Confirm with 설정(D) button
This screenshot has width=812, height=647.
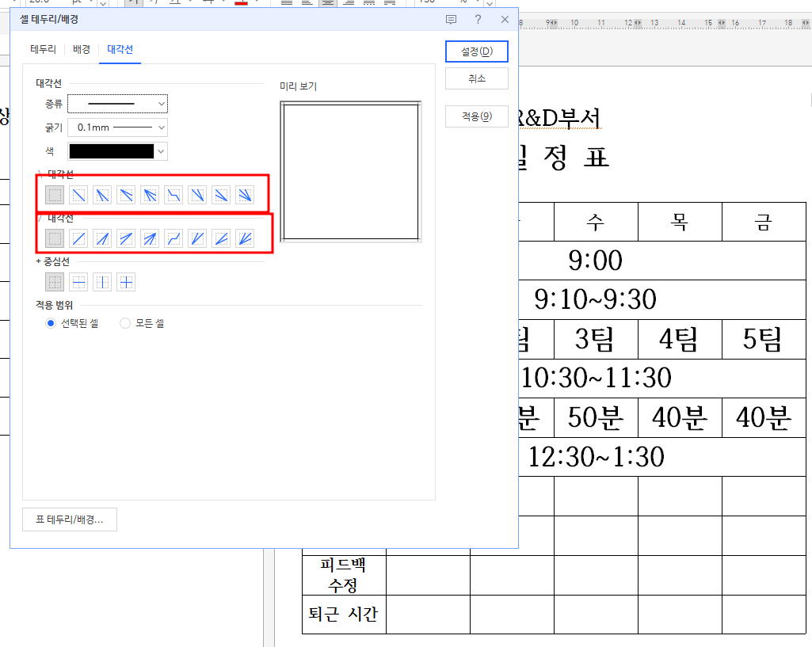pyautogui.click(x=476, y=51)
